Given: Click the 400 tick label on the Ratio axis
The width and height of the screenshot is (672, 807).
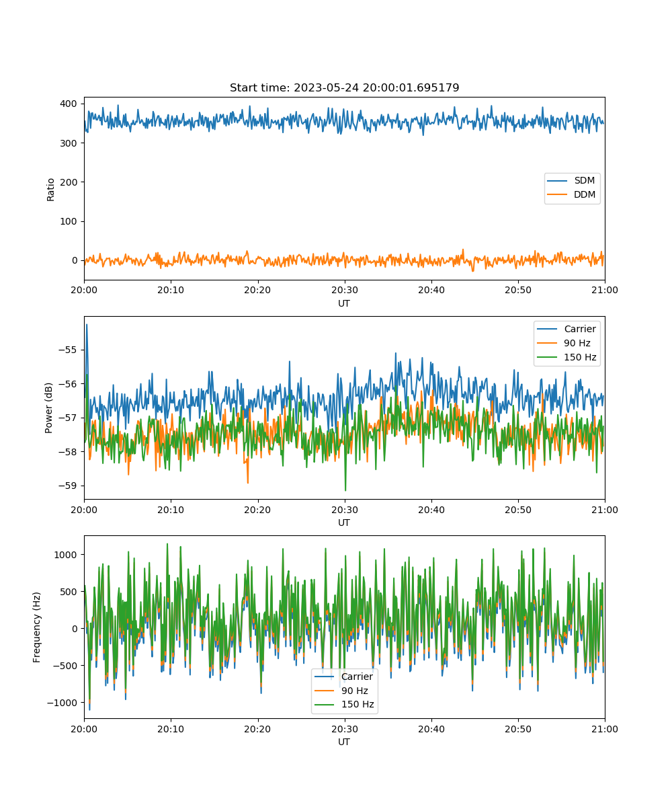Looking at the screenshot, I should [70, 104].
